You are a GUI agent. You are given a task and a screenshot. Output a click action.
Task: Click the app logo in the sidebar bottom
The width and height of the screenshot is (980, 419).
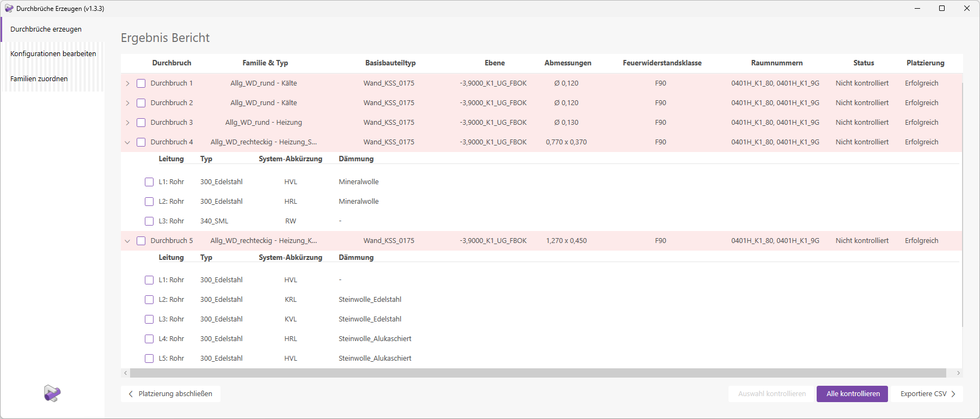(52, 393)
